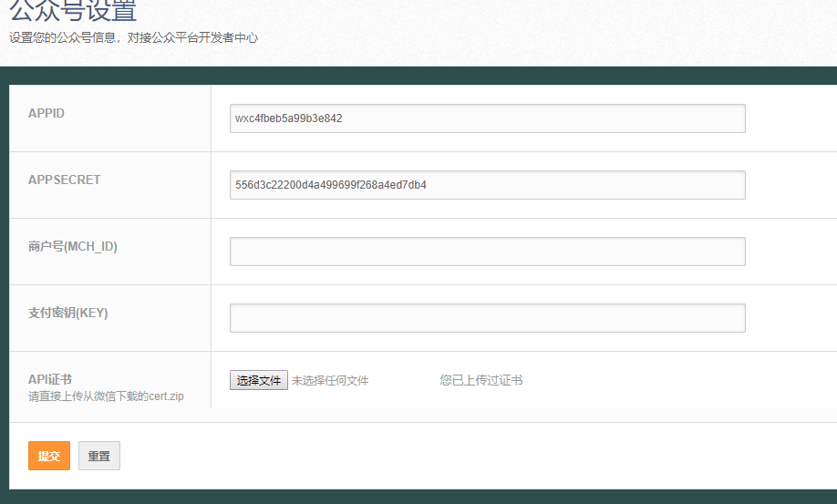
Task: Click the 未选择任何文件 file status text
Action: 330,381
